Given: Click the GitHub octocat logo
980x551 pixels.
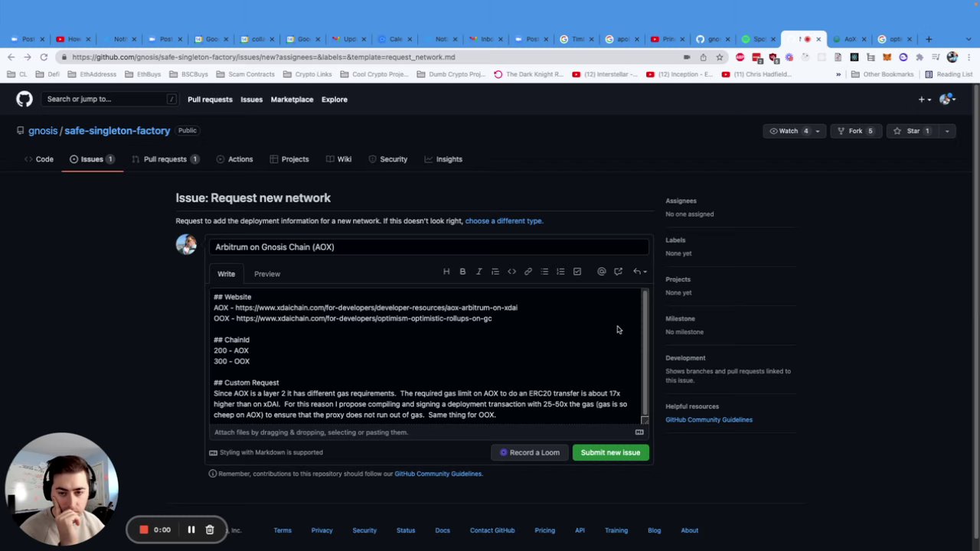Looking at the screenshot, I should pyautogui.click(x=24, y=99).
